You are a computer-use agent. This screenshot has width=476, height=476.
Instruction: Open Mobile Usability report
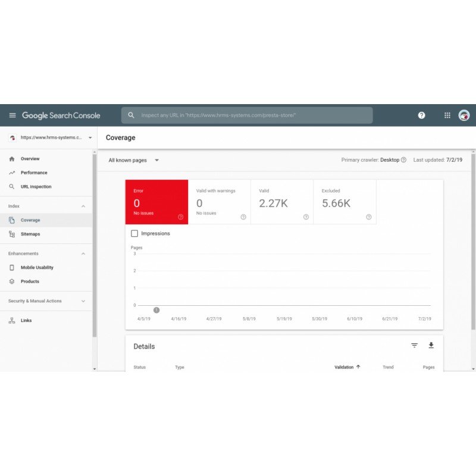click(46, 267)
